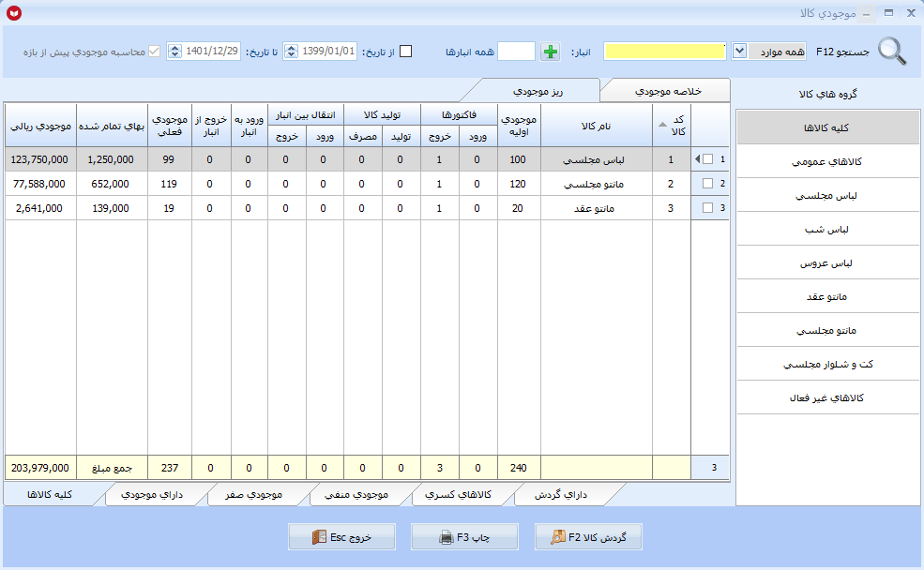Click the 77,588,000 value cell
This screenshot has width=924, height=570.
tap(40, 184)
